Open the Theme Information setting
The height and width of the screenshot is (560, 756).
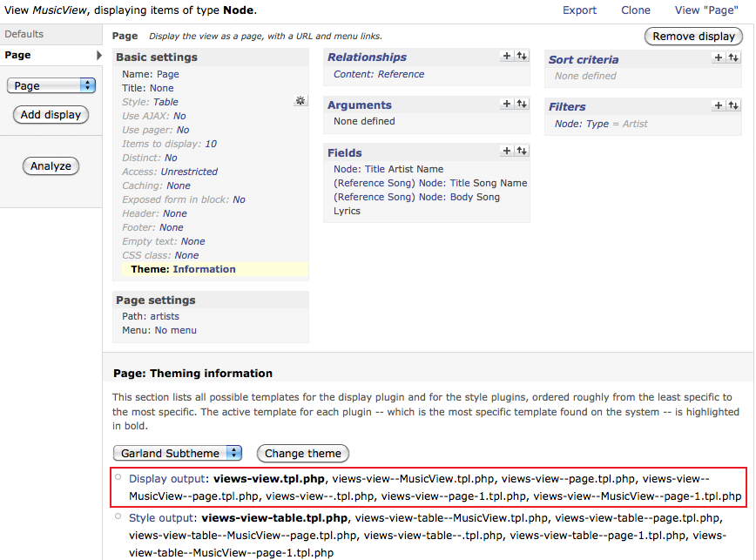click(204, 269)
